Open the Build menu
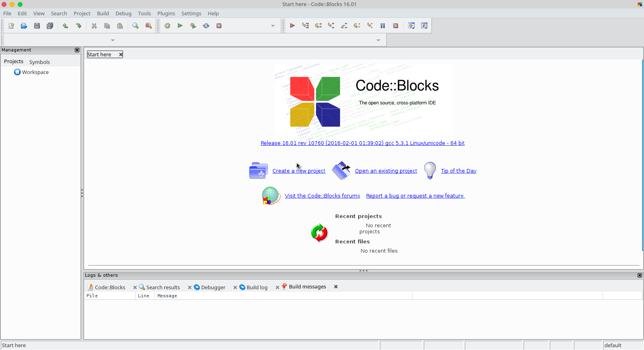Screen dimensions: 644x350 pyautogui.click(x=103, y=13)
